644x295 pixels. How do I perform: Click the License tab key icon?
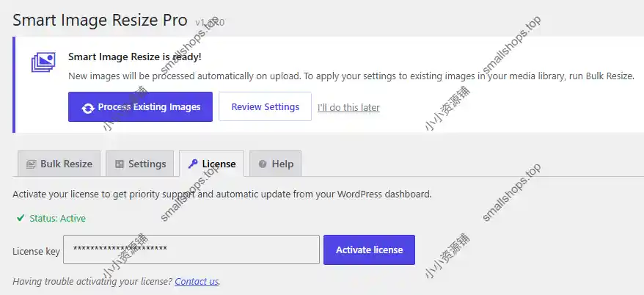coord(193,164)
